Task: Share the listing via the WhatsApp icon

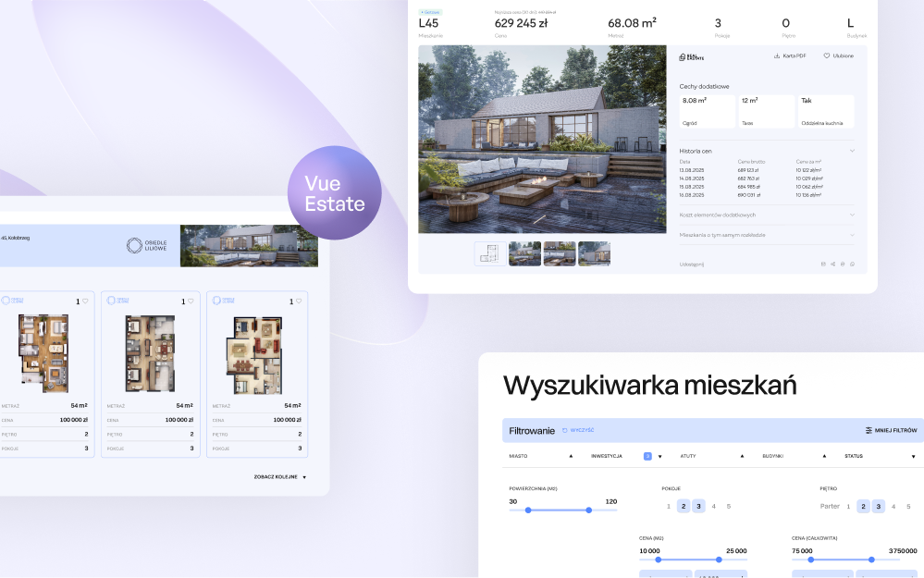Action: point(852,264)
